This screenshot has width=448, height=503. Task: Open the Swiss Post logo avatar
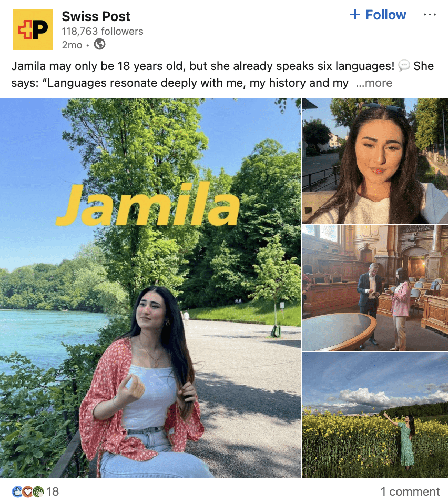pos(33,29)
